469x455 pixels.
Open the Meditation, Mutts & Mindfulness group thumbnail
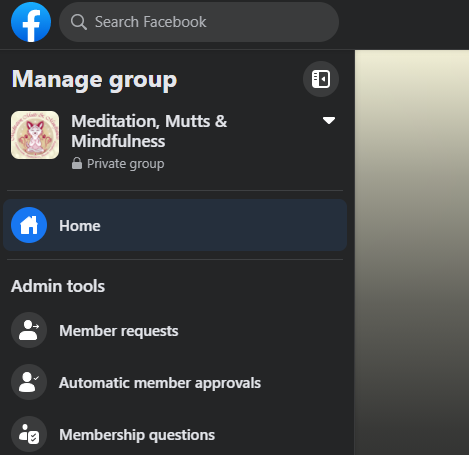click(35, 135)
